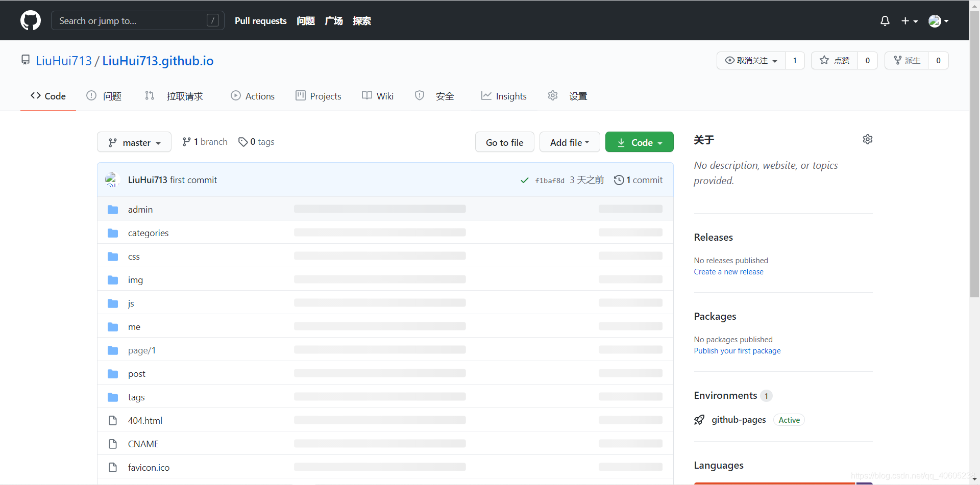The width and height of the screenshot is (980, 485).
Task: Open commit hash f1baf8d
Action: point(550,181)
